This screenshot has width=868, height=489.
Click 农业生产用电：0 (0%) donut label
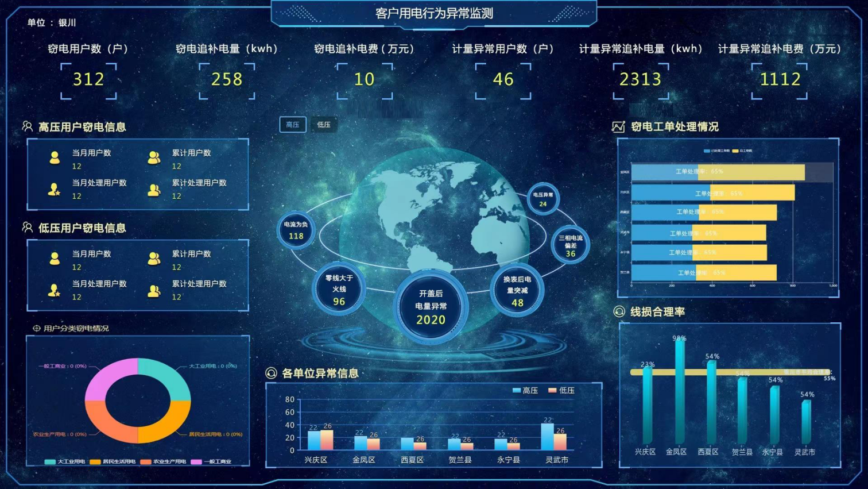[60, 434]
